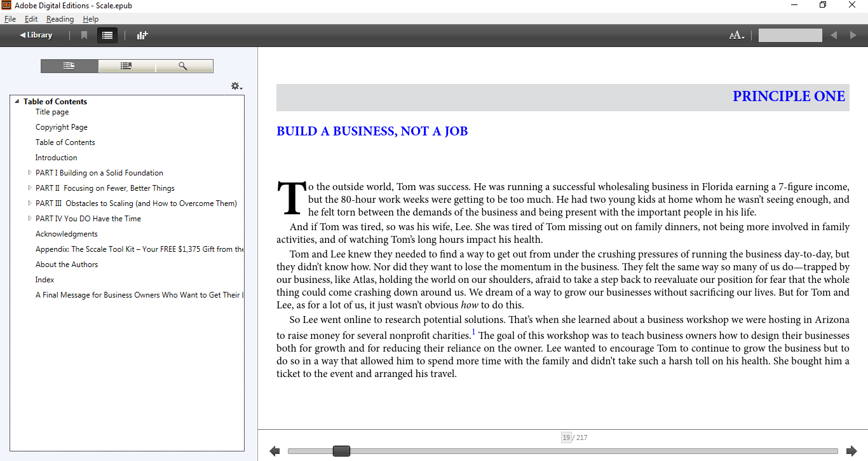This screenshot has width=868, height=461.
Task: Jump to Introduction in contents
Action: pyautogui.click(x=57, y=158)
